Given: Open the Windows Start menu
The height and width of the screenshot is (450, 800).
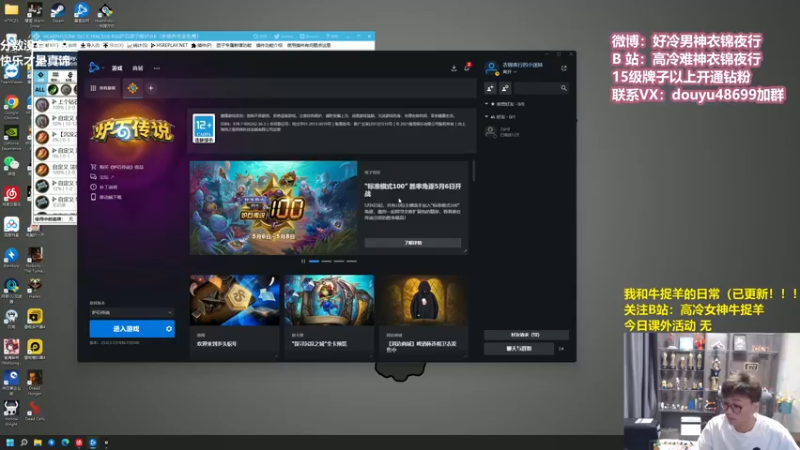Looking at the screenshot, I should point(10,443).
